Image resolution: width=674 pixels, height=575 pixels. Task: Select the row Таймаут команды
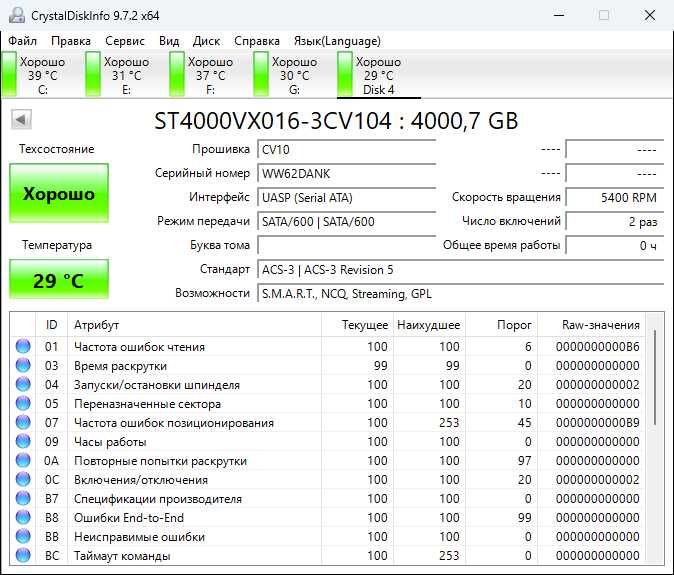[x=327, y=555]
